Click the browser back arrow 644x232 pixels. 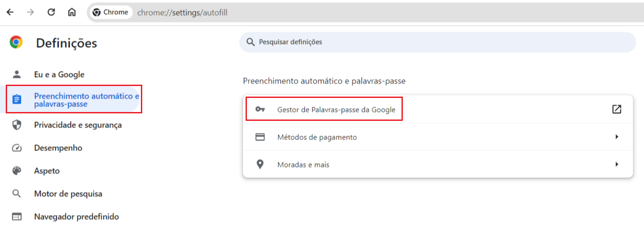coord(10,12)
